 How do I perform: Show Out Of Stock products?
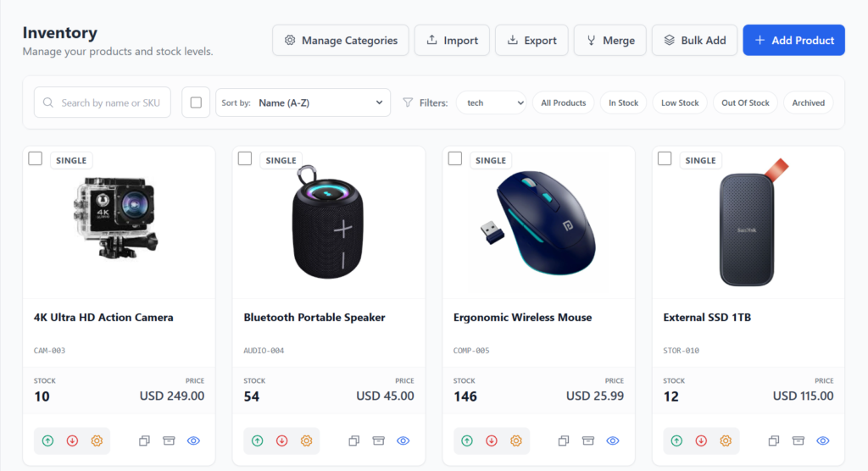[745, 103]
